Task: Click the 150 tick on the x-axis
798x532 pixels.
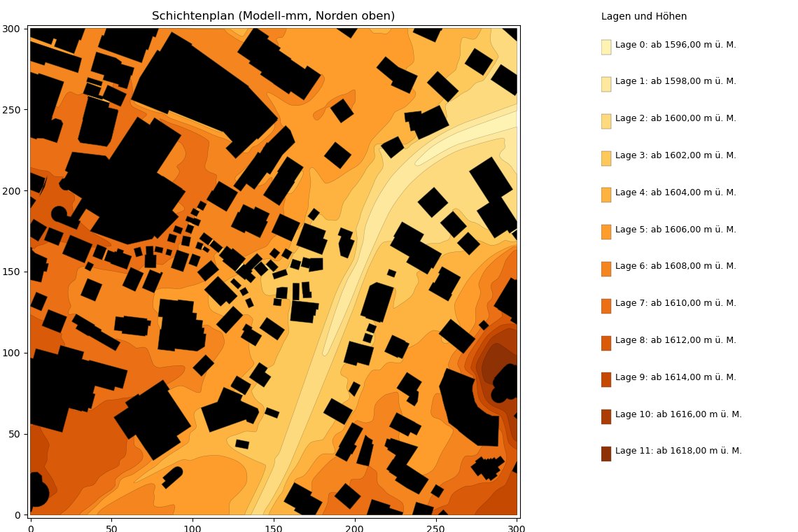Action: coord(273,528)
